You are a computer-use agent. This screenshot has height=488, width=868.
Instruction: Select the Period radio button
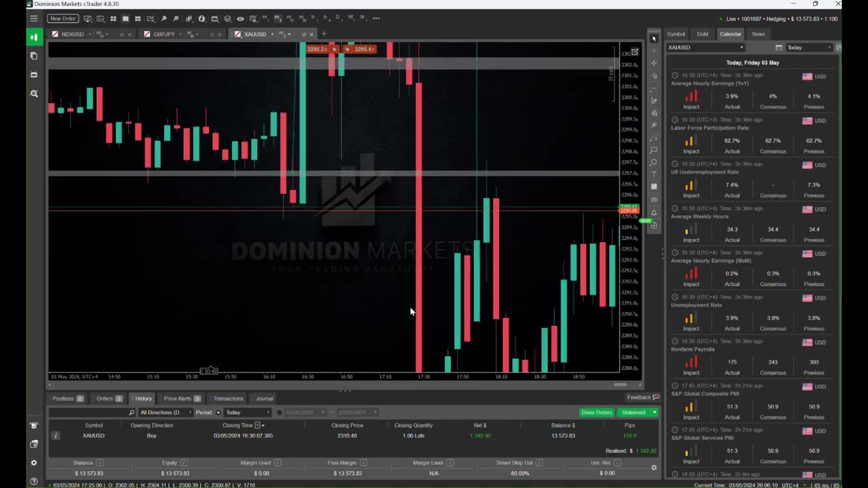pos(218,412)
